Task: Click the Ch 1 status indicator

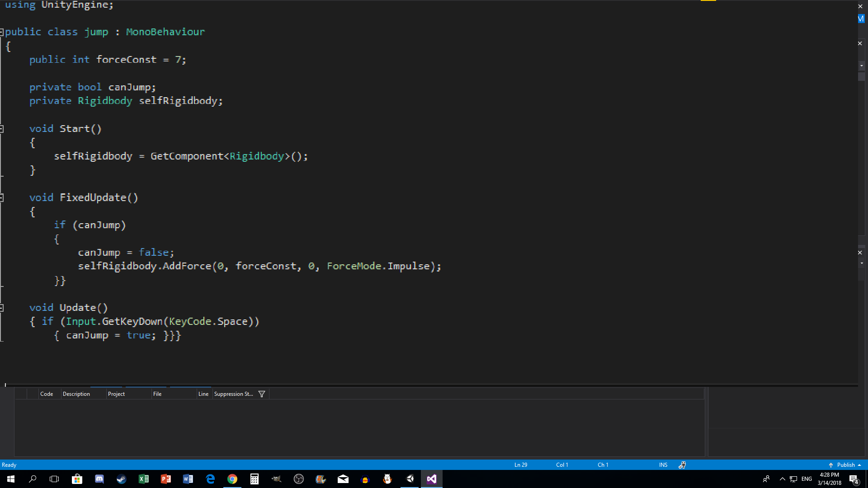Action: (x=603, y=465)
